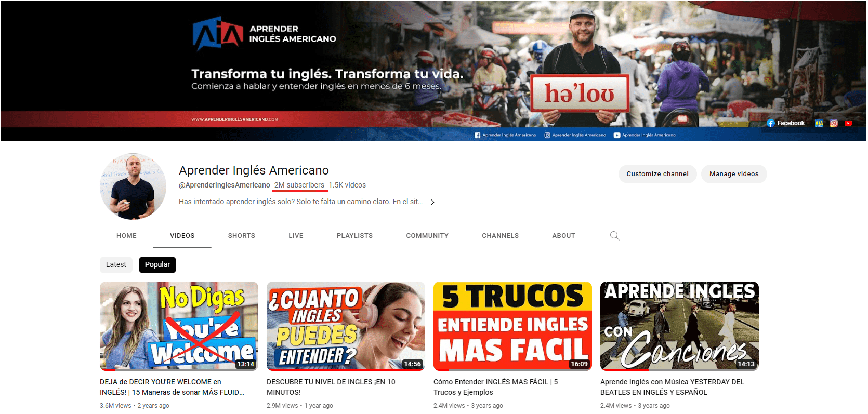Switch to the Home tab

[x=126, y=236]
